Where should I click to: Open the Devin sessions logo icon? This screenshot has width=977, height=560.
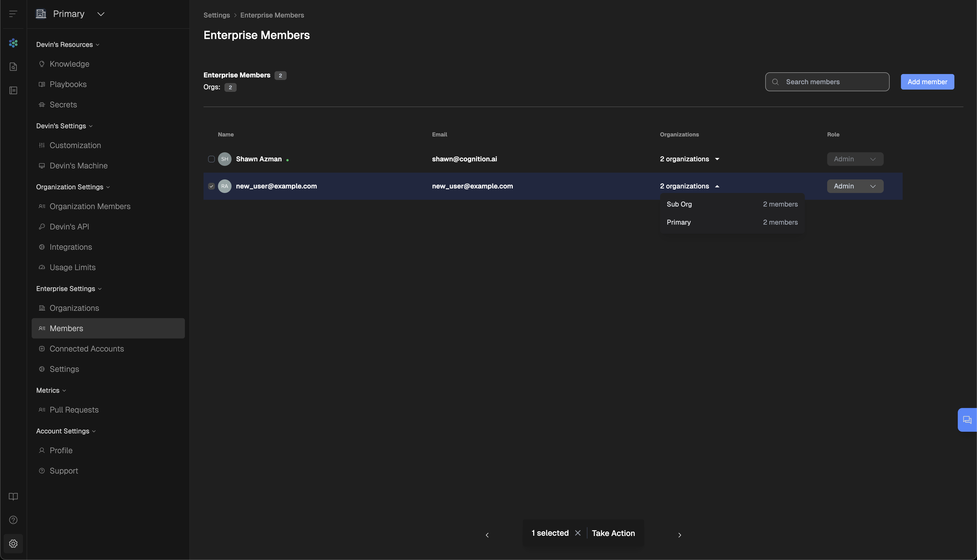point(13,43)
